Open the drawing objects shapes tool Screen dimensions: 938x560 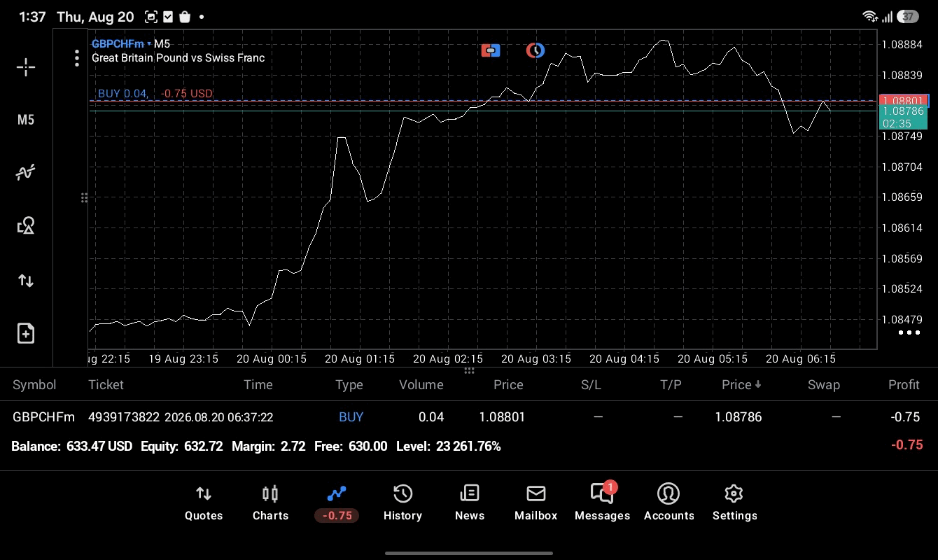(26, 225)
